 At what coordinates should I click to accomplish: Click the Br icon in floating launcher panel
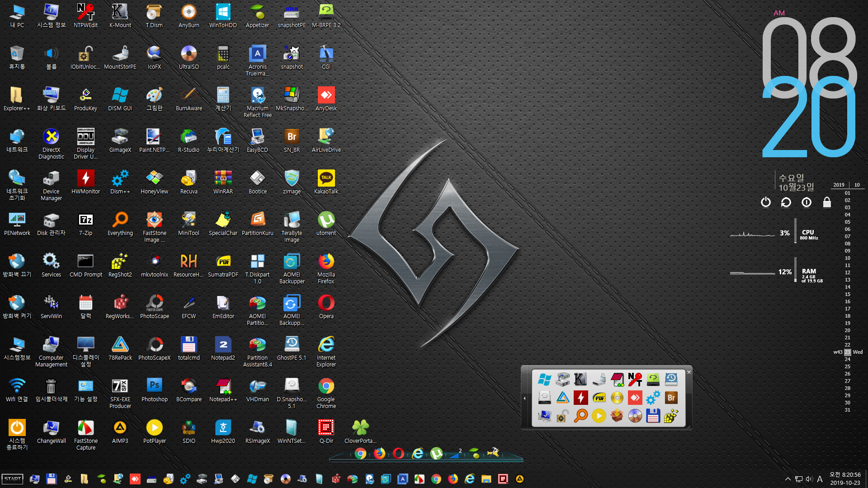click(671, 398)
